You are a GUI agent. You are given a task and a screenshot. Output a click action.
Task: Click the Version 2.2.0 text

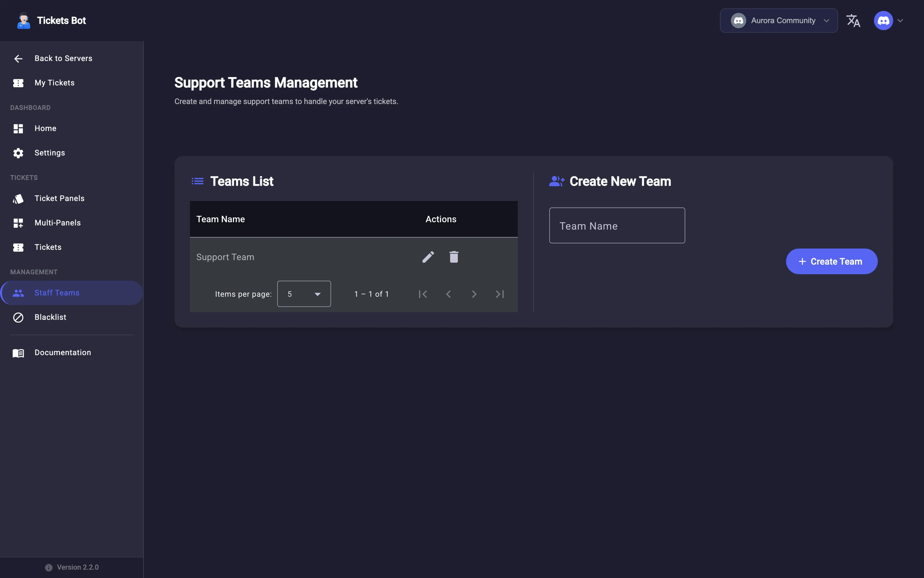[78, 568]
